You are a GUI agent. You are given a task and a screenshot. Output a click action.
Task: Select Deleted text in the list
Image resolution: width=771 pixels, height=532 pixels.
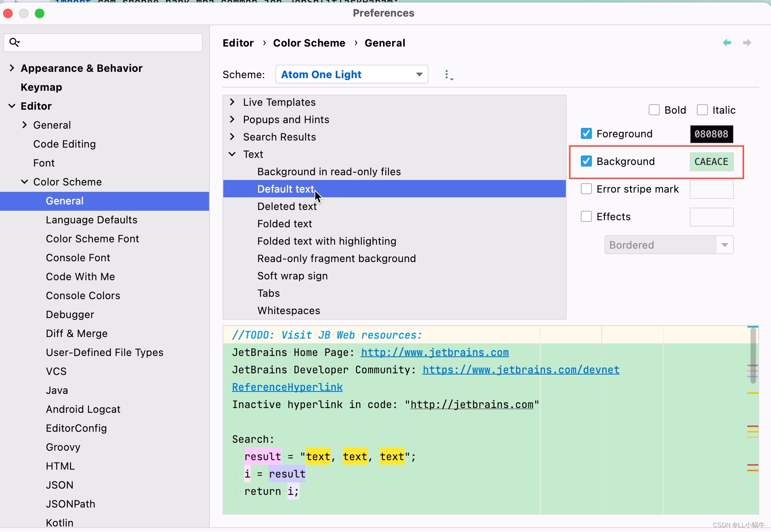[287, 206]
